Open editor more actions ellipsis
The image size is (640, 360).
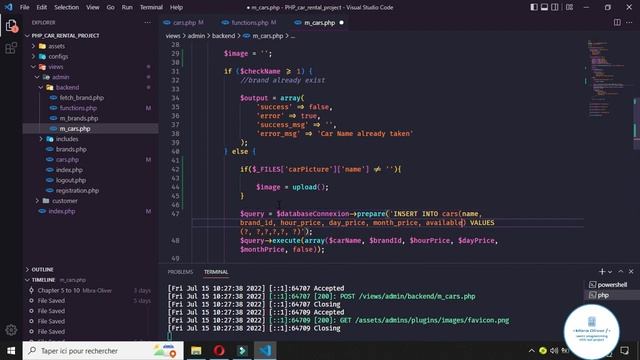[629, 22]
